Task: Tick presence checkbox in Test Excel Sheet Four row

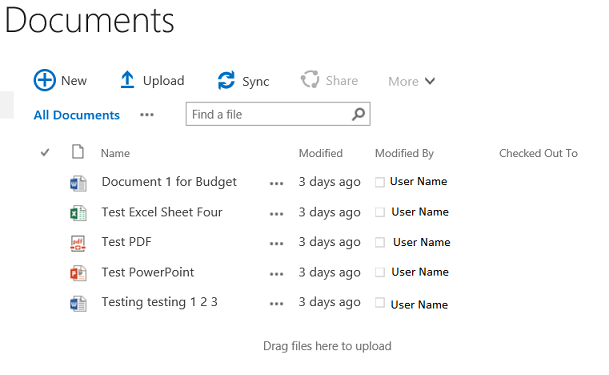Action: pos(380,212)
